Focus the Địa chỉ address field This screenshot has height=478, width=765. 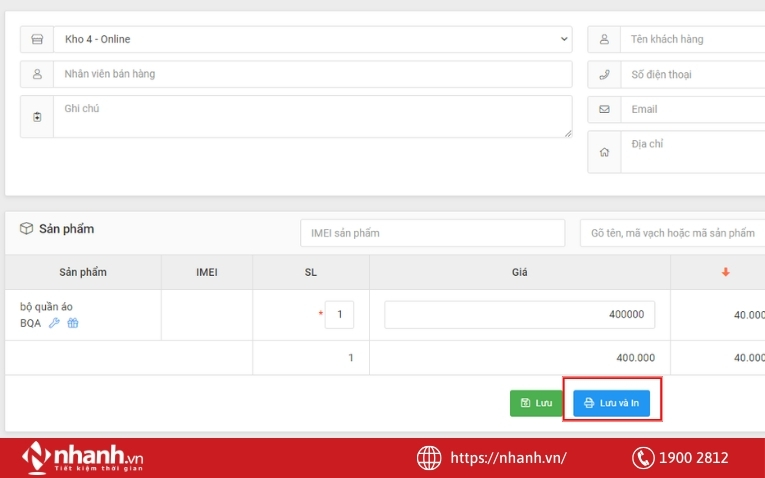click(693, 152)
